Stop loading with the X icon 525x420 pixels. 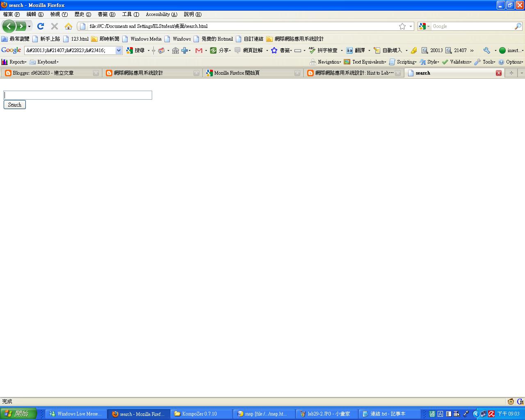(x=54, y=26)
